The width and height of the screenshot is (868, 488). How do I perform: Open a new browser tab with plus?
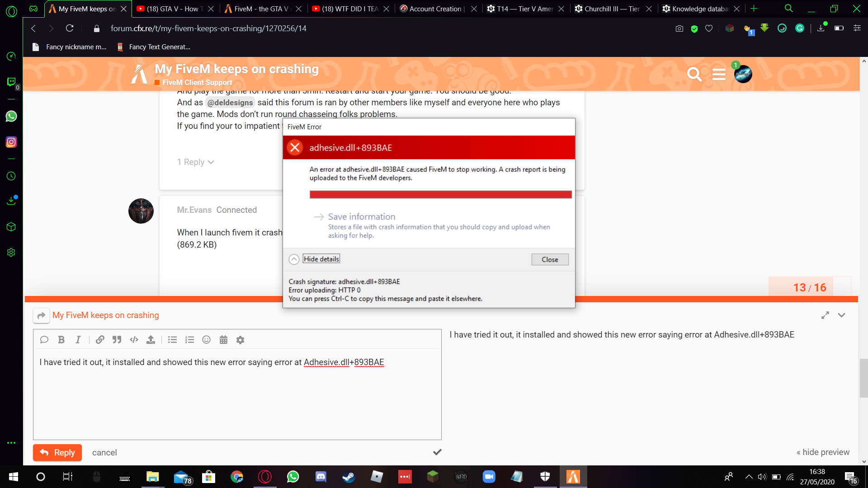pyautogui.click(x=754, y=9)
